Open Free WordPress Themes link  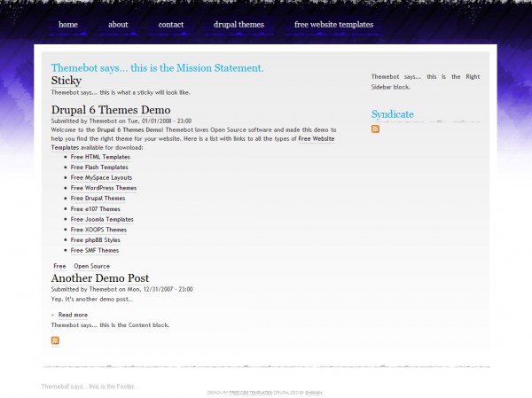click(104, 188)
